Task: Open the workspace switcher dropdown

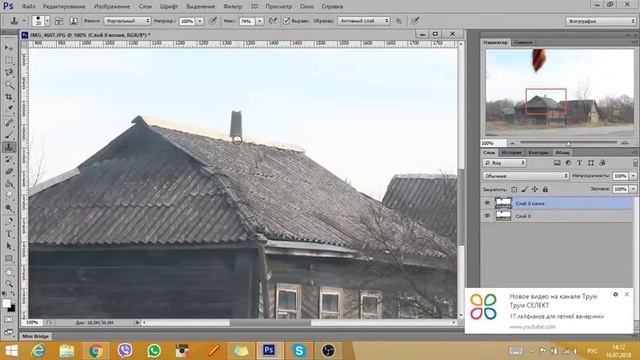Action: (600, 21)
